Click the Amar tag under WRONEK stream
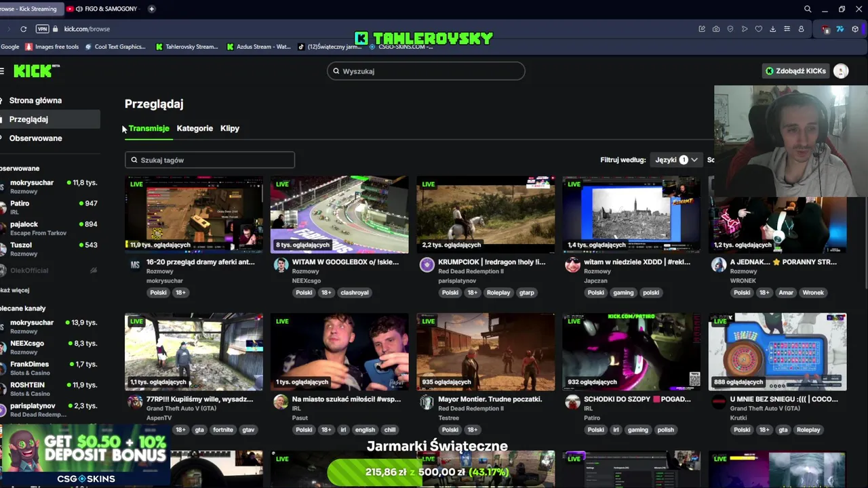 tap(786, 293)
